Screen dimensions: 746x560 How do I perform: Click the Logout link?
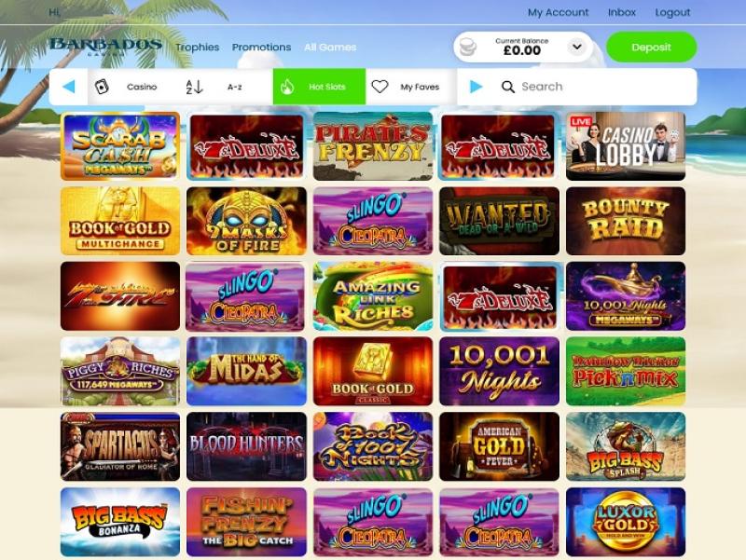tap(672, 12)
